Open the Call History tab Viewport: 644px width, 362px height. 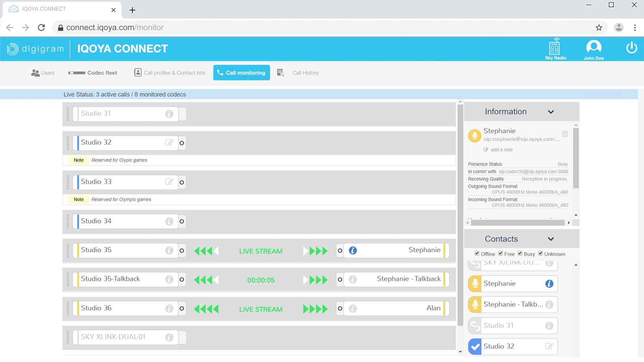pyautogui.click(x=305, y=73)
